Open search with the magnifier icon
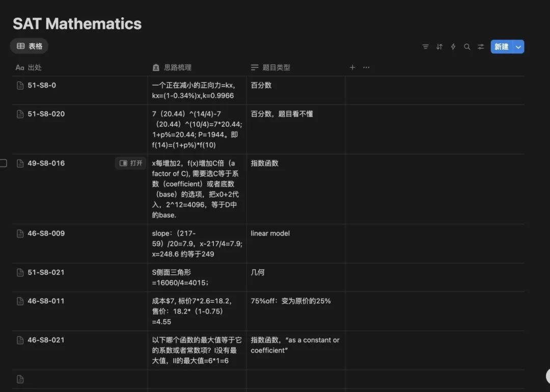This screenshot has height=392, width=550. tap(467, 47)
